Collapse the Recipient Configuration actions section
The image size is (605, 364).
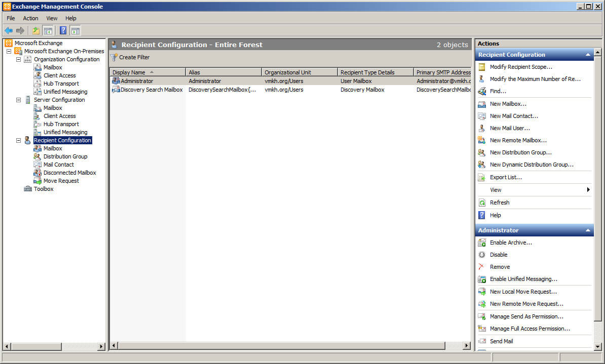(588, 55)
